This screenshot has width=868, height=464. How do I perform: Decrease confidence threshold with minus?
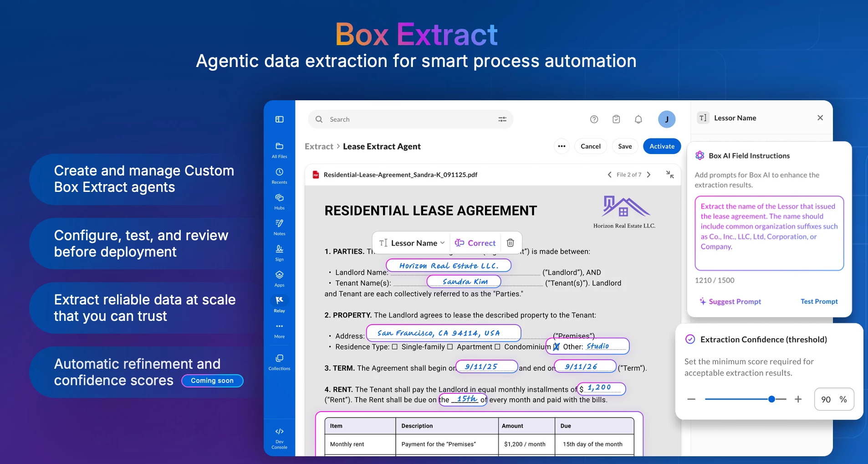coord(691,399)
